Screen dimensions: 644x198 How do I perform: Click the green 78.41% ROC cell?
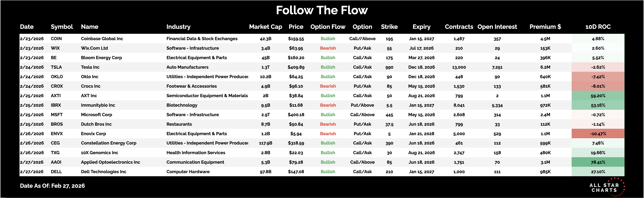598,162
